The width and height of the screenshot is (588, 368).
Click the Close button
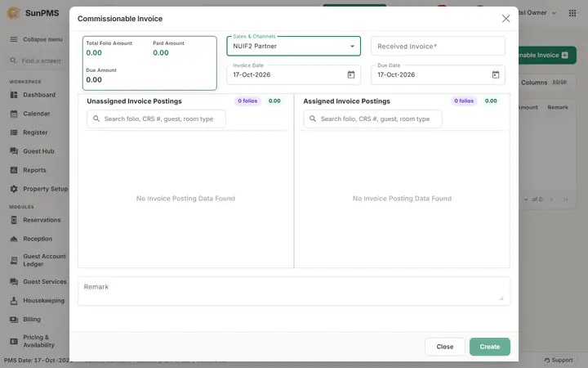pos(445,347)
